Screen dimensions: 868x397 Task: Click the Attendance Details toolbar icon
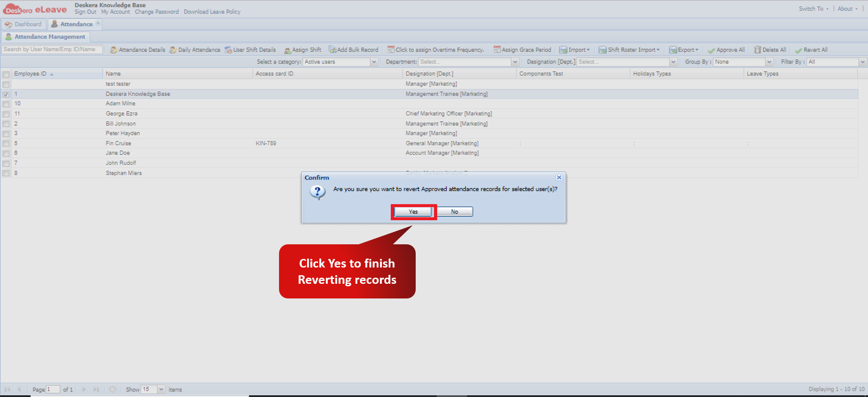click(114, 50)
